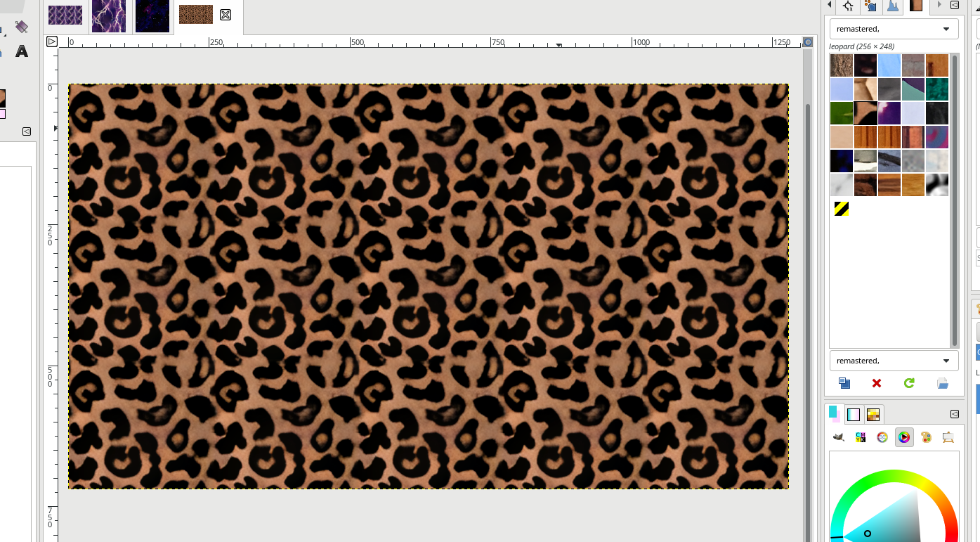Click the zoom-on-resize button at top right of canvas
Viewport: 980px width, 542px height.
tap(808, 42)
